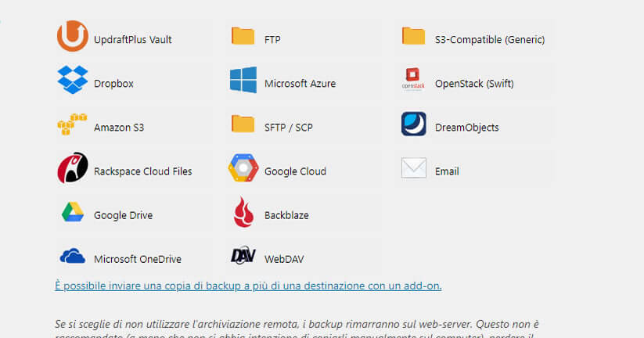This screenshot has height=338, width=644.
Task: Select the Microsoft Azure Windows logo icon
Action: tap(243, 80)
